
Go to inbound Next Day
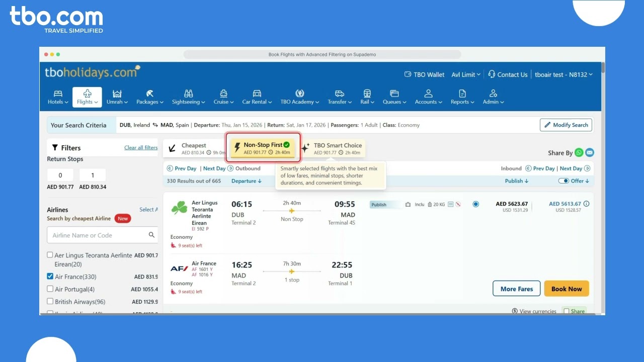point(575,168)
